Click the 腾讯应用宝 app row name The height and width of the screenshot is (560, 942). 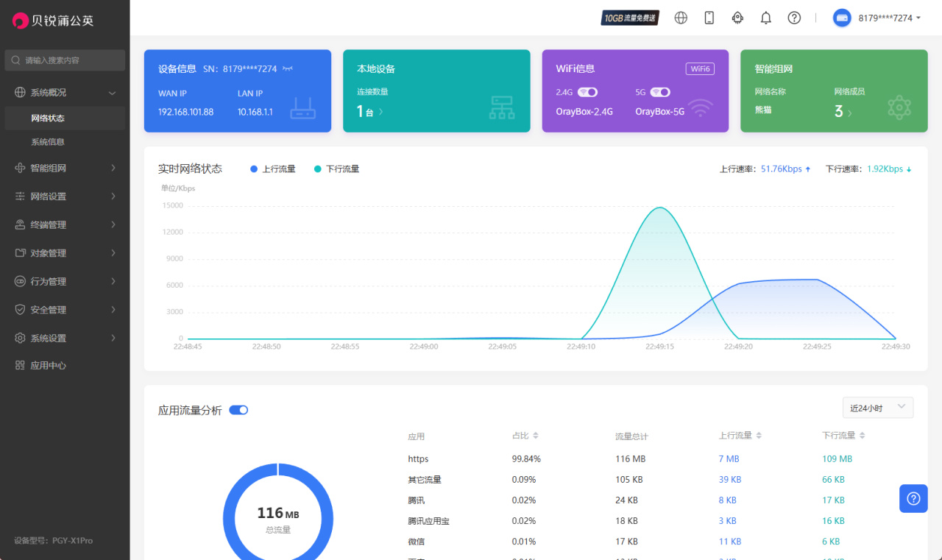428,521
